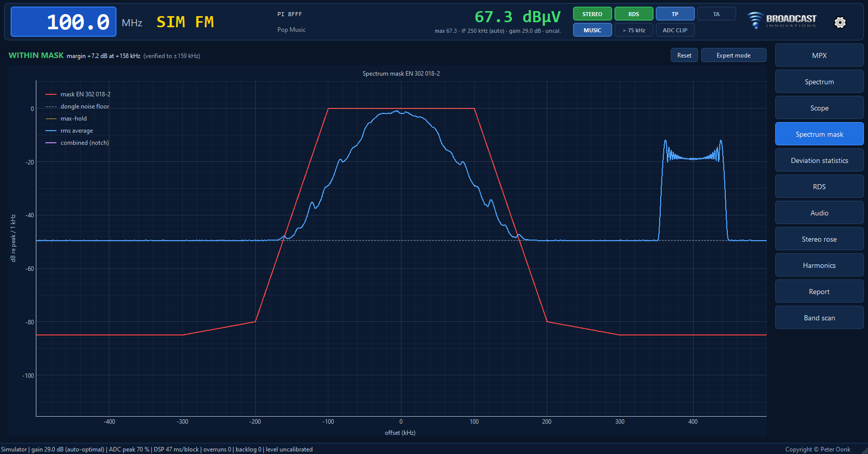Toggle the STEREO indicator

[592, 14]
